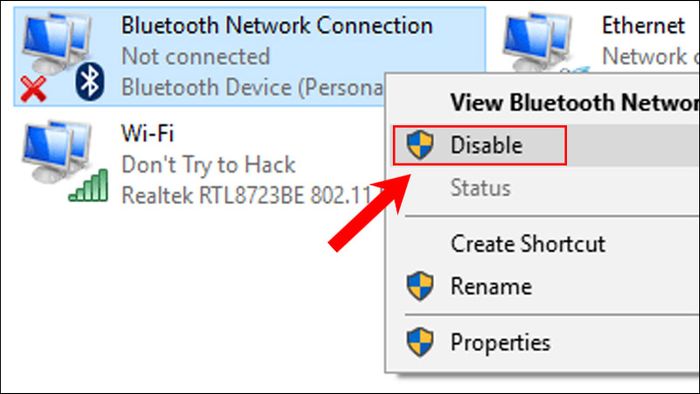Click the Don't Try to Hack network name

[208, 165]
